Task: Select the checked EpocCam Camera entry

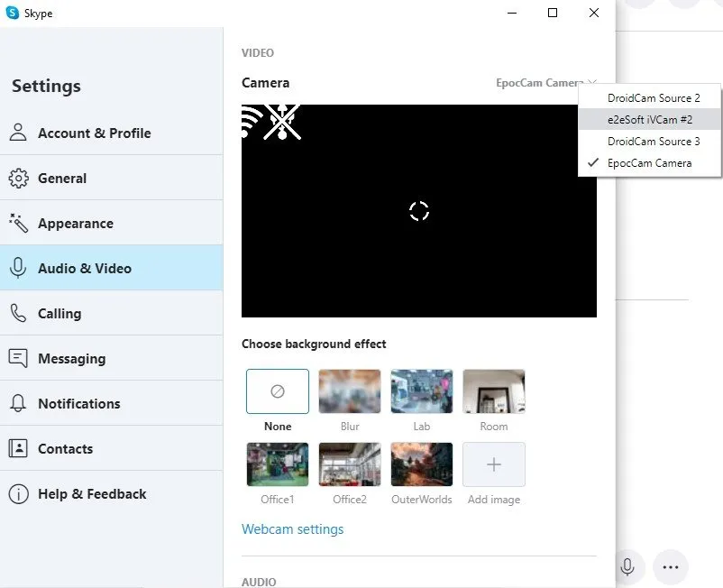Action: [x=649, y=163]
